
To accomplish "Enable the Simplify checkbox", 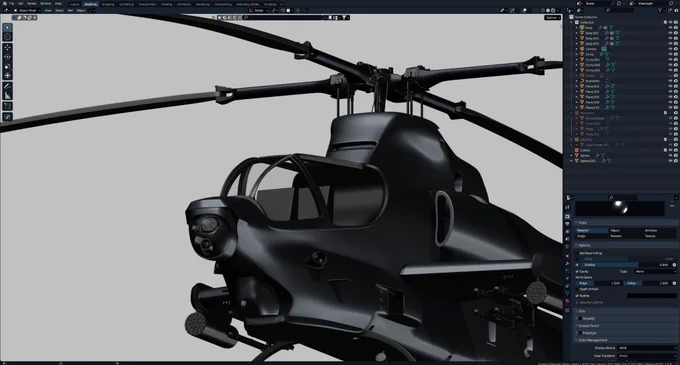I will (580, 319).
